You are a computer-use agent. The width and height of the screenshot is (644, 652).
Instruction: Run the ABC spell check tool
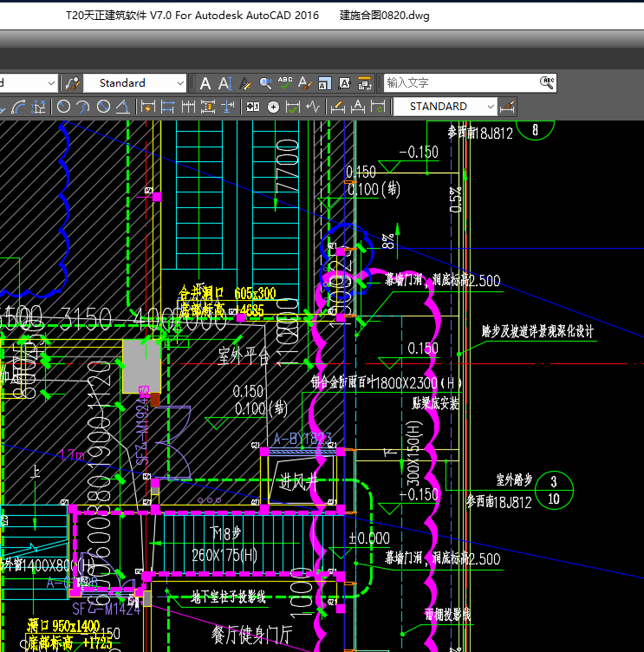[285, 83]
